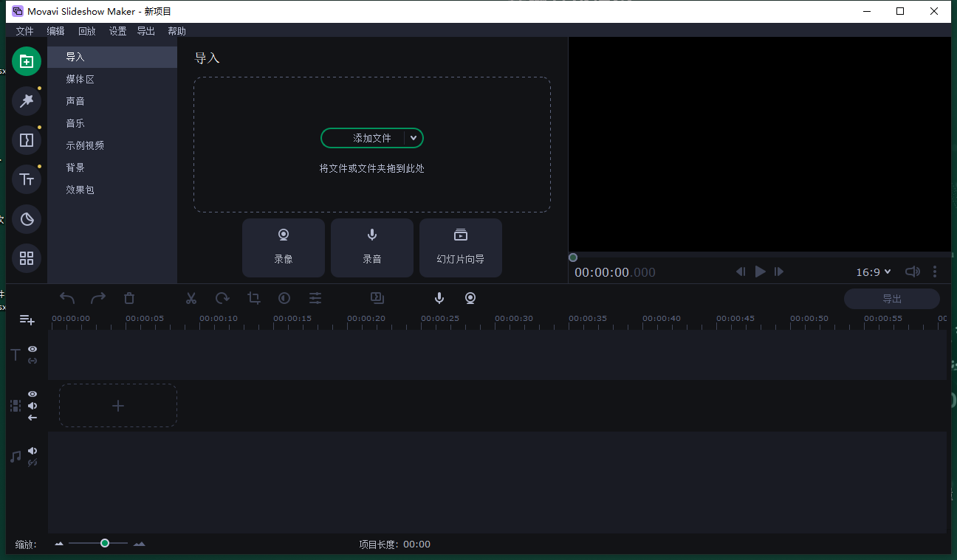This screenshot has height=560, width=957.
Task: Click the zoom out small mountains icon
Action: [x=59, y=544]
